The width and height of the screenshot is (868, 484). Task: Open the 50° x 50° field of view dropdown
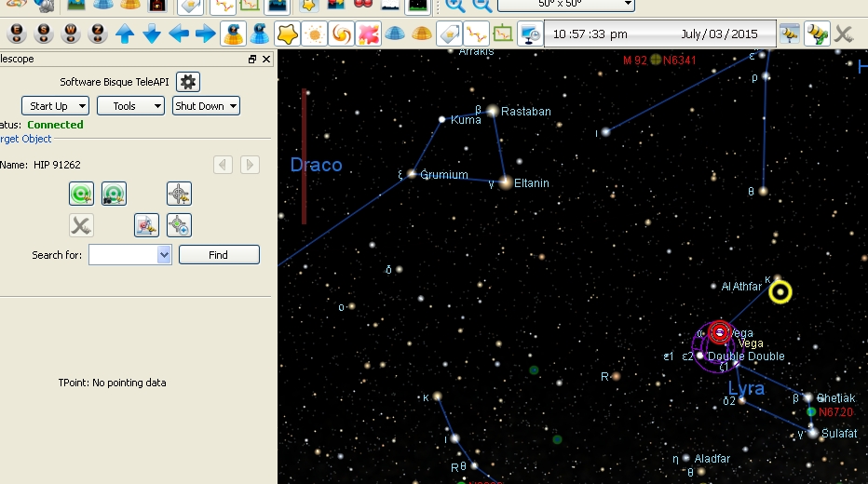tap(565, 5)
